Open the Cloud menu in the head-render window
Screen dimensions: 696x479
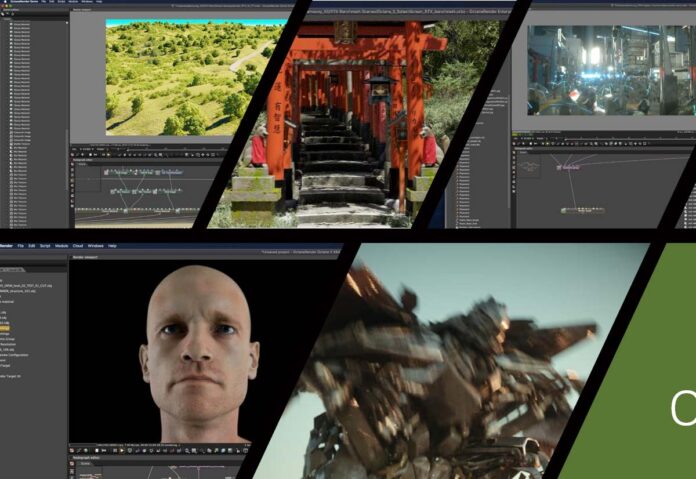click(x=78, y=245)
